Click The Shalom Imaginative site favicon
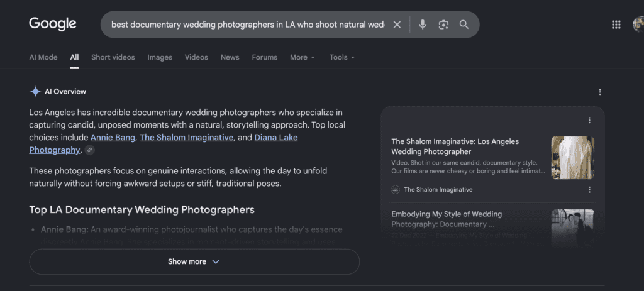Screen dimensions: 644x291 point(396,190)
